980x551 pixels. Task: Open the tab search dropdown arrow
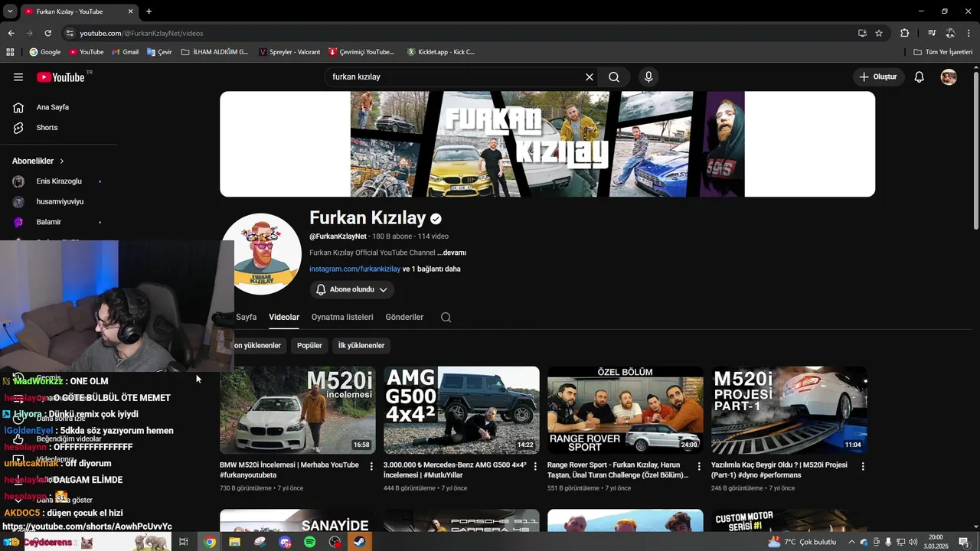9,11
